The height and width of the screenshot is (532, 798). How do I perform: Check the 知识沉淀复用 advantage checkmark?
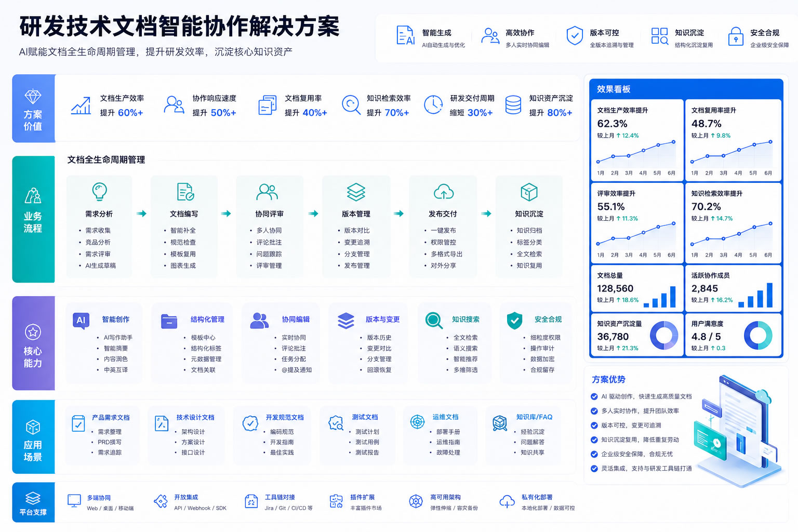tap(594, 440)
